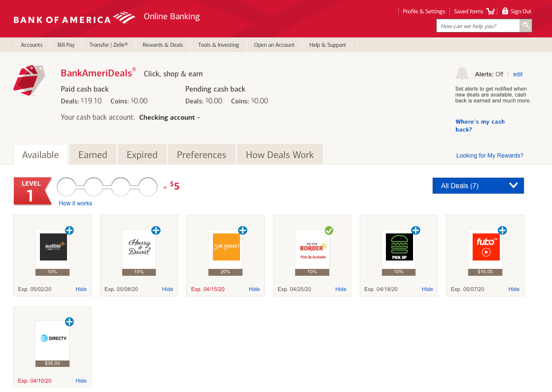Toggle the selected On The Border checkmark
This screenshot has width=552, height=392.
(x=329, y=230)
